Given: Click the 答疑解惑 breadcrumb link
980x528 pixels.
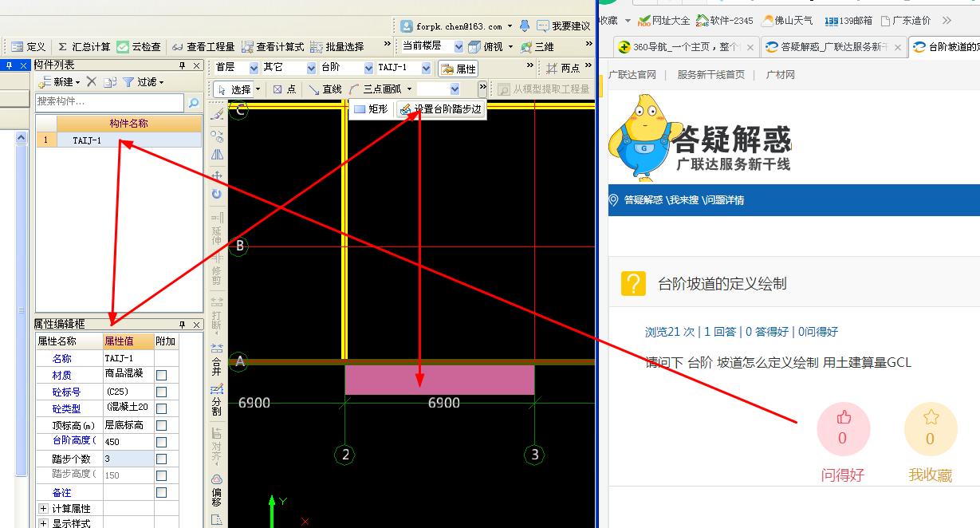Looking at the screenshot, I should 643,200.
